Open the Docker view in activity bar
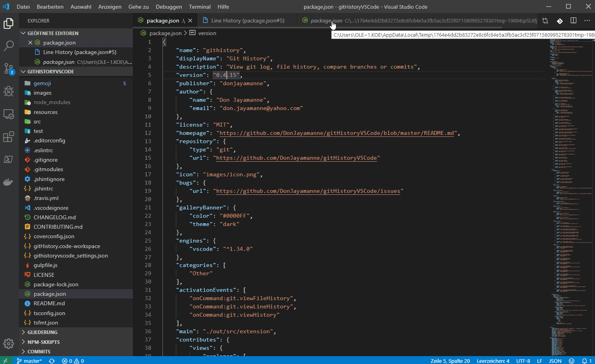 tap(9, 182)
